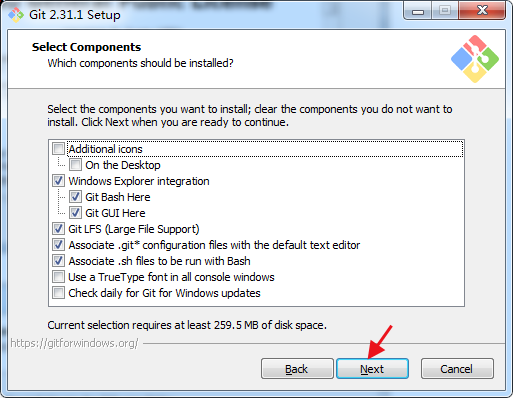The image size is (513, 398).
Task: Toggle Git LFS (Large File Support)
Action: pyautogui.click(x=58, y=229)
